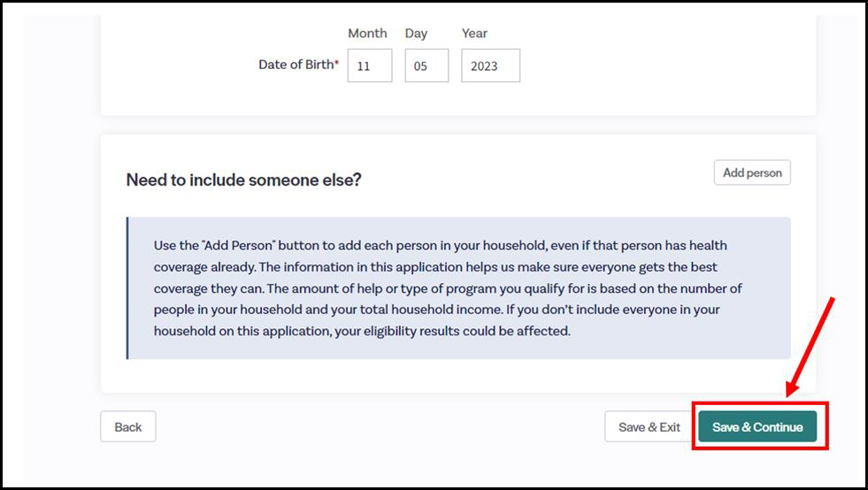The height and width of the screenshot is (490, 868).
Task: Focus the Month input field
Action: click(x=370, y=66)
